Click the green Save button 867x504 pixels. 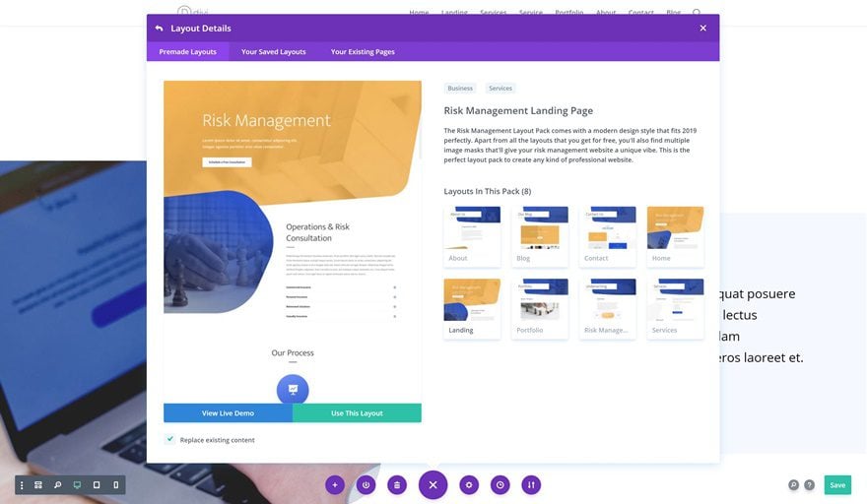coord(837,485)
